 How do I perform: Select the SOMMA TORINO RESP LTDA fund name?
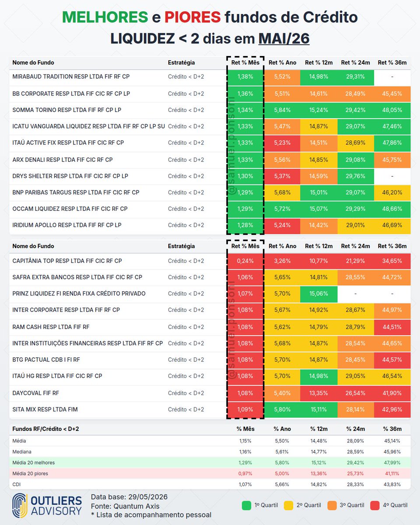coord(66,110)
